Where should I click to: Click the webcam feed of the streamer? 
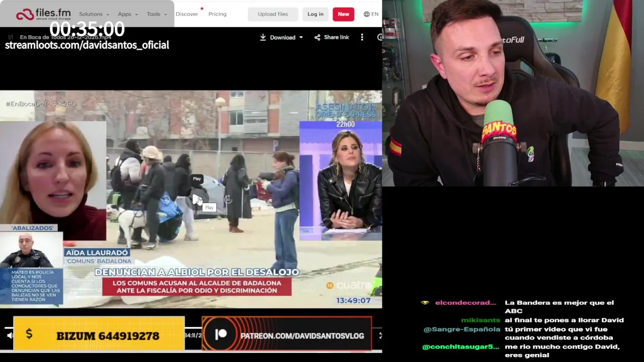(513, 93)
